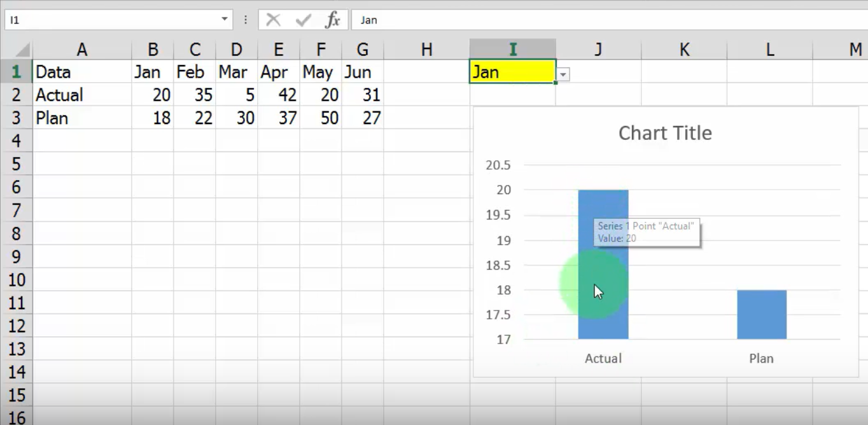Click the Chart Title text

[x=665, y=133]
